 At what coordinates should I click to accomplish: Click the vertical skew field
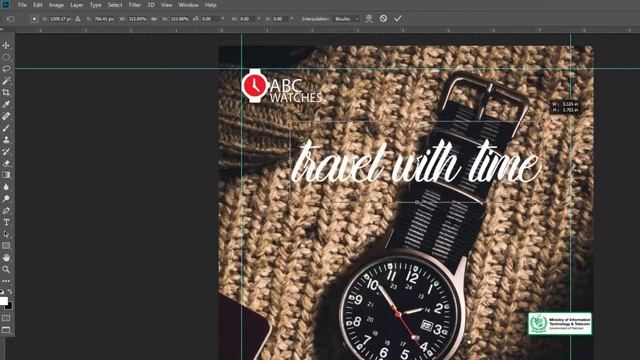point(280,19)
